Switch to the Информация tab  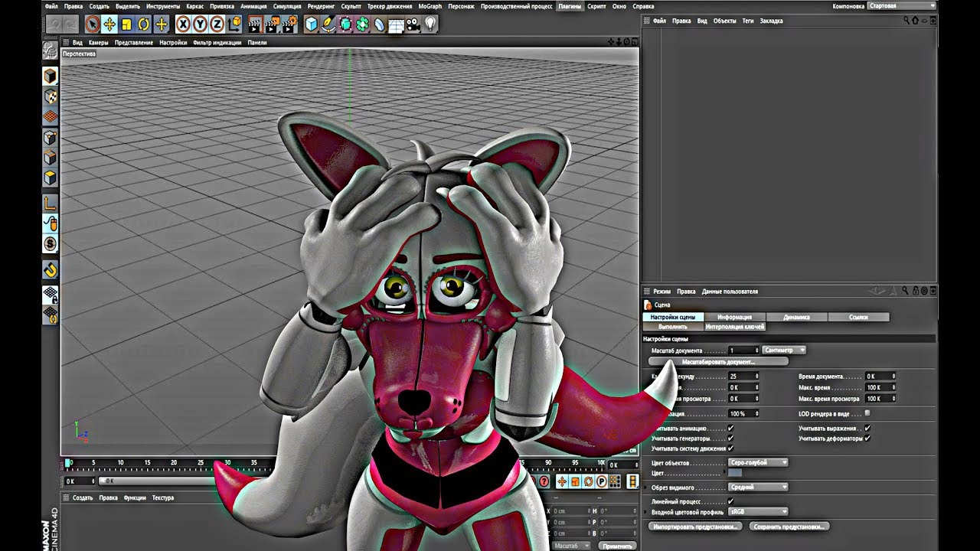(734, 317)
